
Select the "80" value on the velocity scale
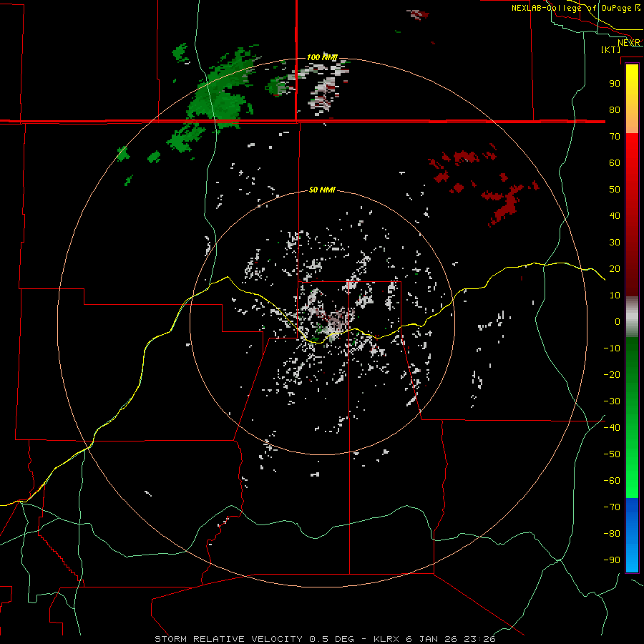[x=615, y=109]
